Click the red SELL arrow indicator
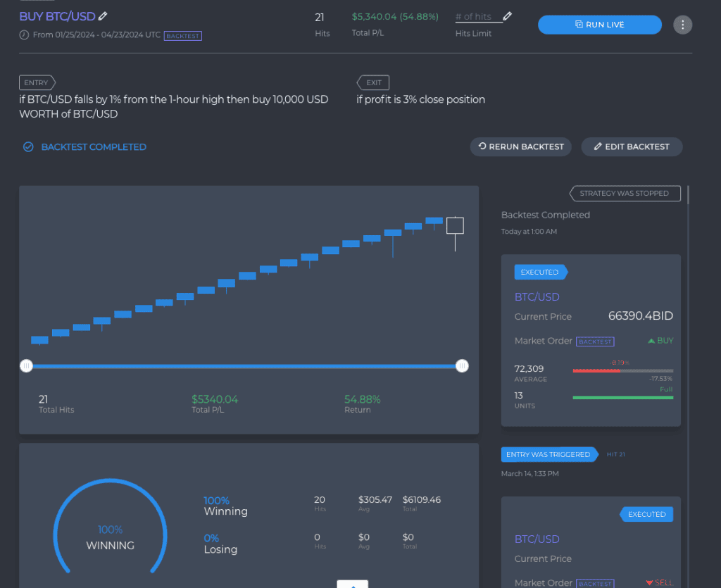The width and height of the screenshot is (721, 588). pyautogui.click(x=659, y=583)
